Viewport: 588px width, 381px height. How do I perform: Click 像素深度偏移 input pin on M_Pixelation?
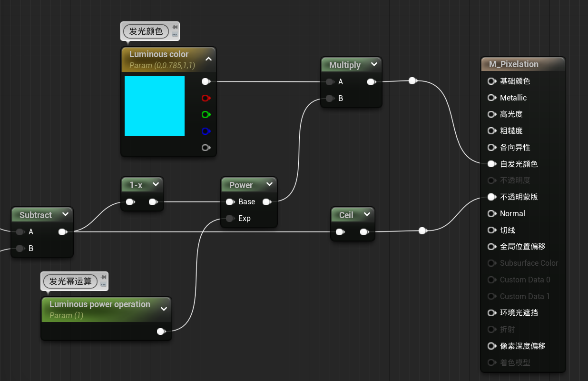(x=492, y=346)
